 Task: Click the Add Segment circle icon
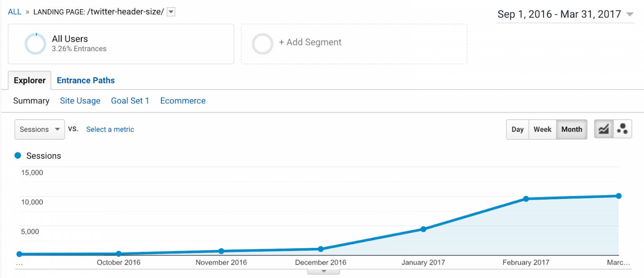[x=262, y=42]
